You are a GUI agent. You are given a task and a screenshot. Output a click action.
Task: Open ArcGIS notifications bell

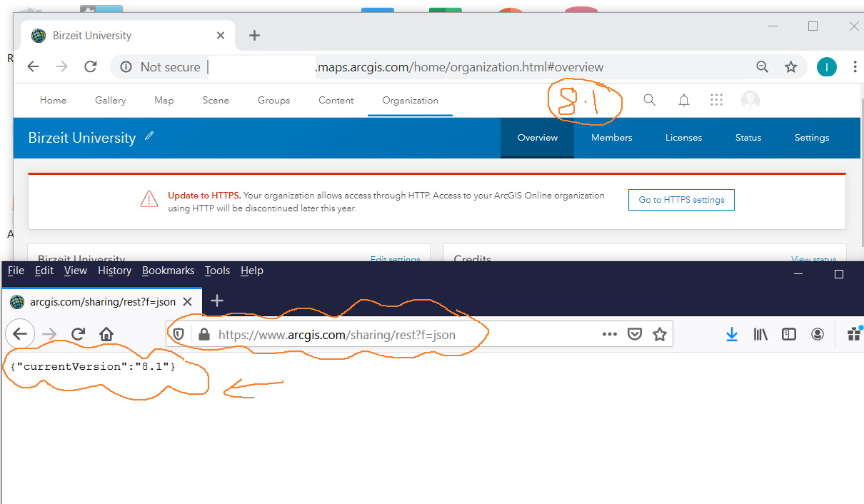[684, 101]
